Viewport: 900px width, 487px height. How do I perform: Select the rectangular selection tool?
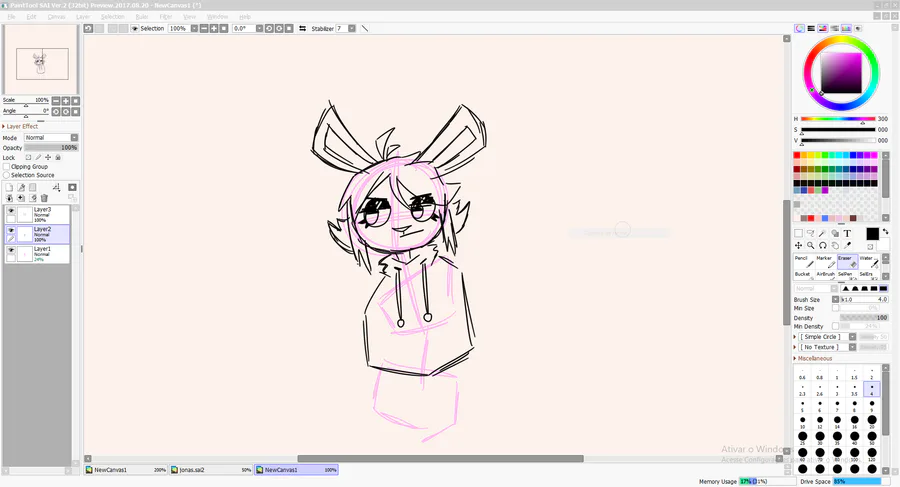point(798,233)
